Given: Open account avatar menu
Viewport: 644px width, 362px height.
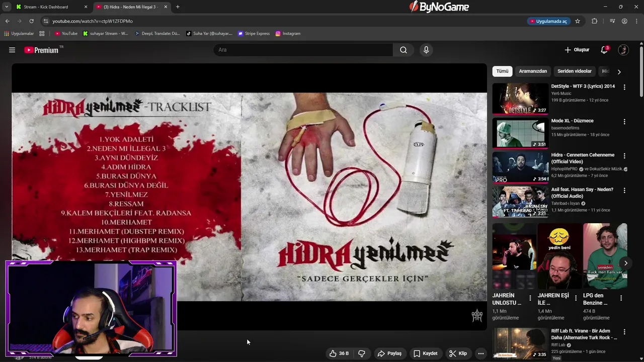Looking at the screenshot, I should click(x=623, y=50).
